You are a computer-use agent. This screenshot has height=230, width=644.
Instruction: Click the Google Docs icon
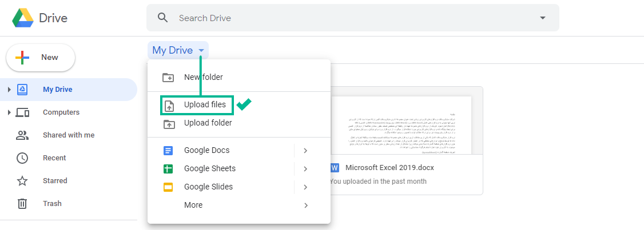pos(168,151)
